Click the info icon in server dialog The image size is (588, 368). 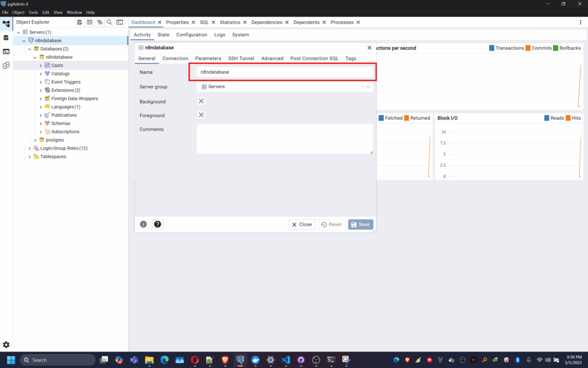(143, 224)
